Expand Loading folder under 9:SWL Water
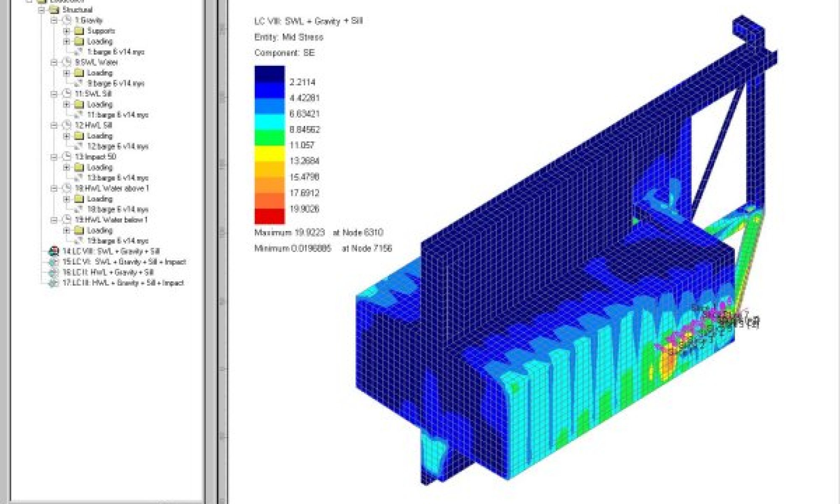Screen dimensions: 840x504 point(66,73)
